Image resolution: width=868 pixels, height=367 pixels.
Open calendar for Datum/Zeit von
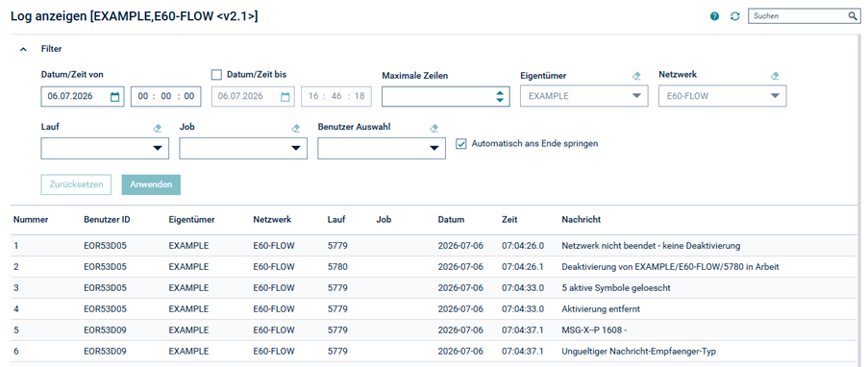pyautogui.click(x=114, y=96)
